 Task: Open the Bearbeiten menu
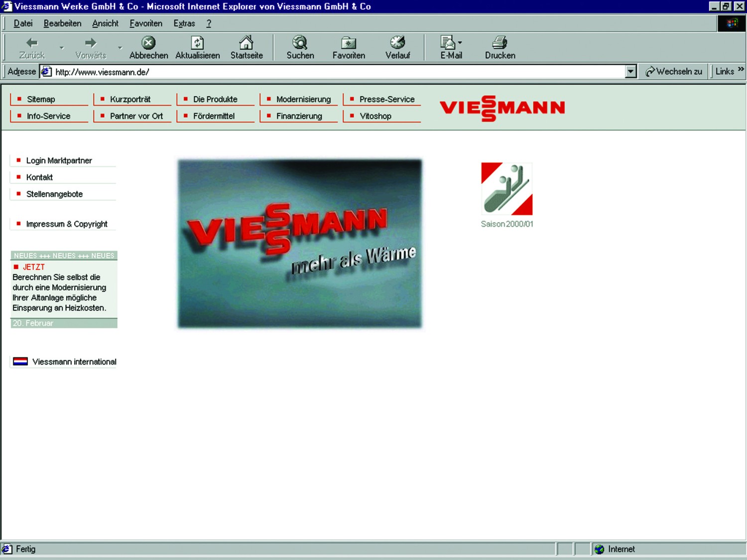coord(62,23)
